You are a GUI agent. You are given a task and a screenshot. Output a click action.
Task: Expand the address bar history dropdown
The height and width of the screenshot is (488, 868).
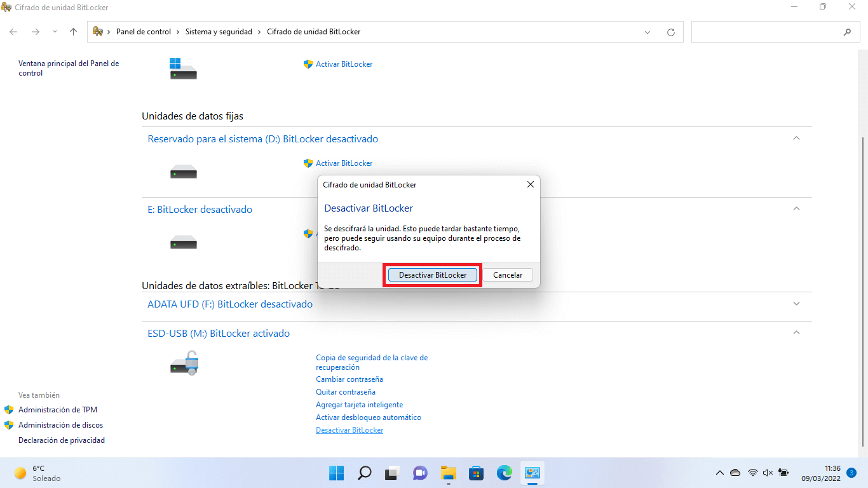648,32
